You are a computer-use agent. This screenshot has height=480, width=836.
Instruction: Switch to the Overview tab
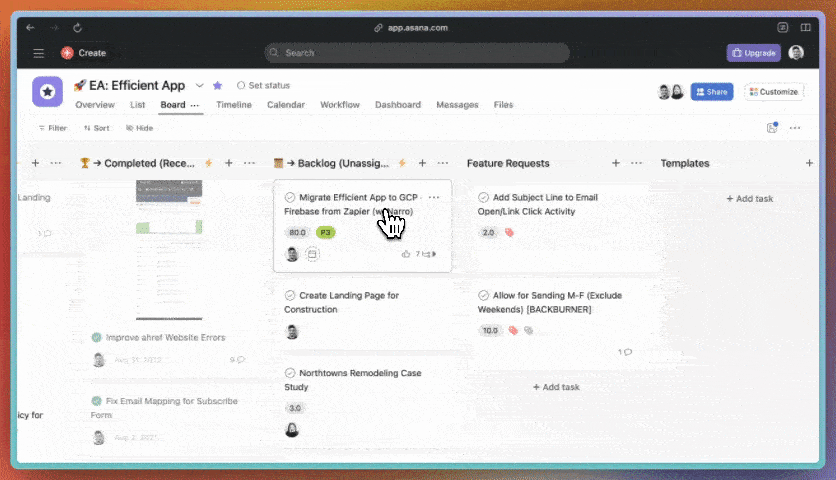tap(95, 105)
